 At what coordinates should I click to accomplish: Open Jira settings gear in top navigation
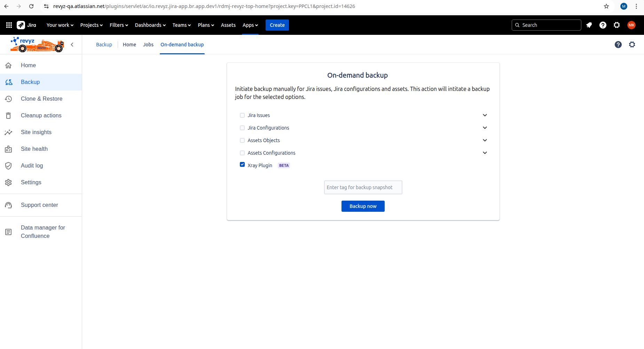pyautogui.click(x=617, y=25)
